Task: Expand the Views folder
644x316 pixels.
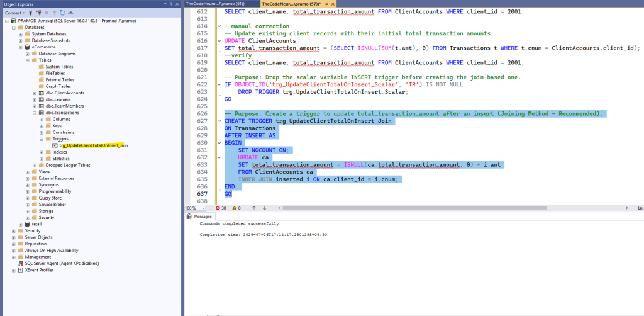Action: tap(28, 172)
